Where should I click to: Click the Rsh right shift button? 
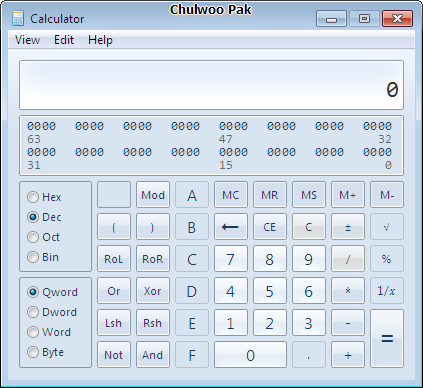tap(153, 323)
